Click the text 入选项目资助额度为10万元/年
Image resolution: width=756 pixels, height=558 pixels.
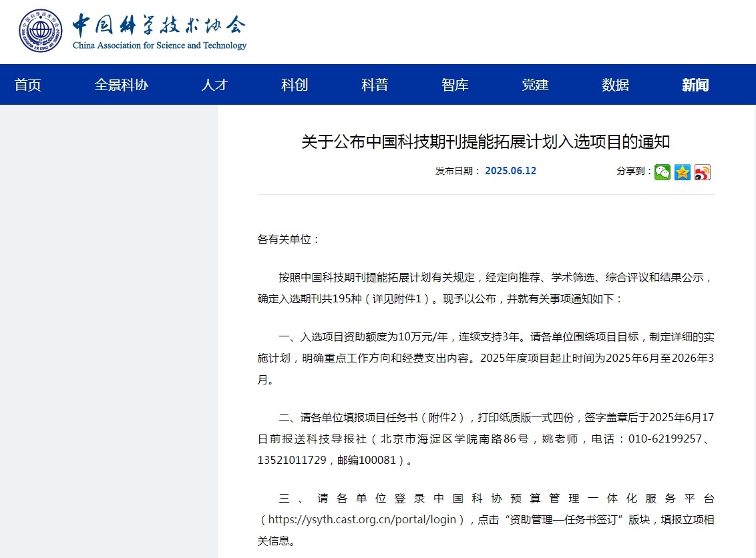tap(374, 337)
